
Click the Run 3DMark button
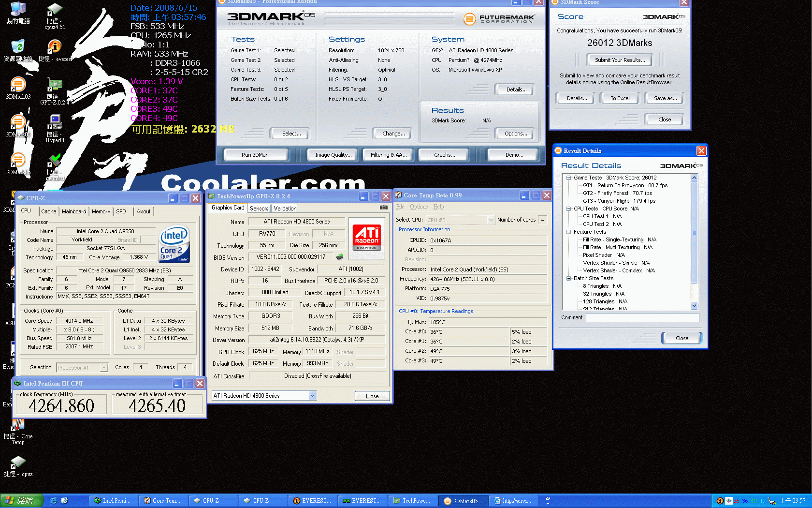coord(256,155)
